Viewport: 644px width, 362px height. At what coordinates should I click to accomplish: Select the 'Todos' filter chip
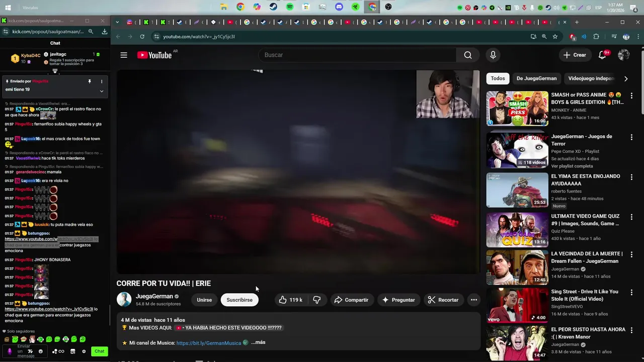(498, 78)
